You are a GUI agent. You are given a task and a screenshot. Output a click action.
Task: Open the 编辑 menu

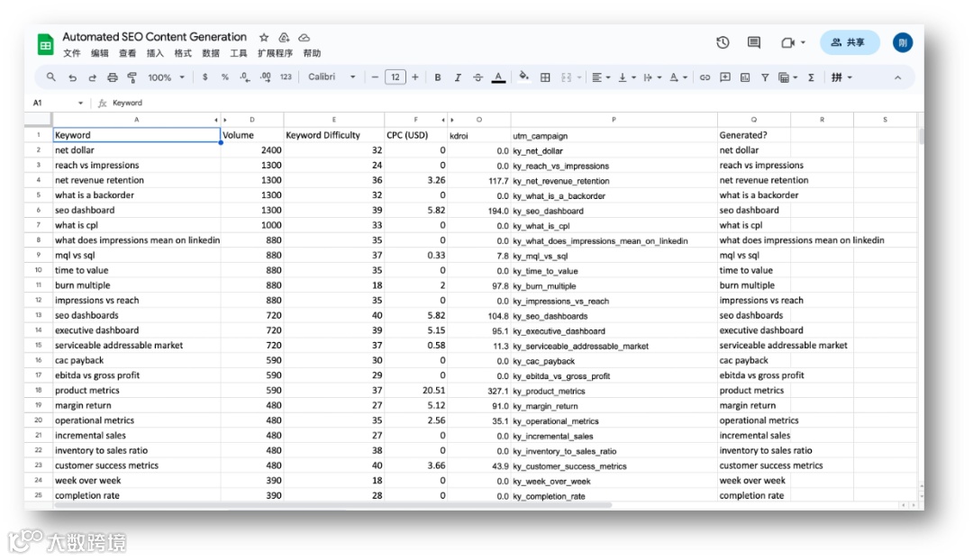click(x=99, y=53)
